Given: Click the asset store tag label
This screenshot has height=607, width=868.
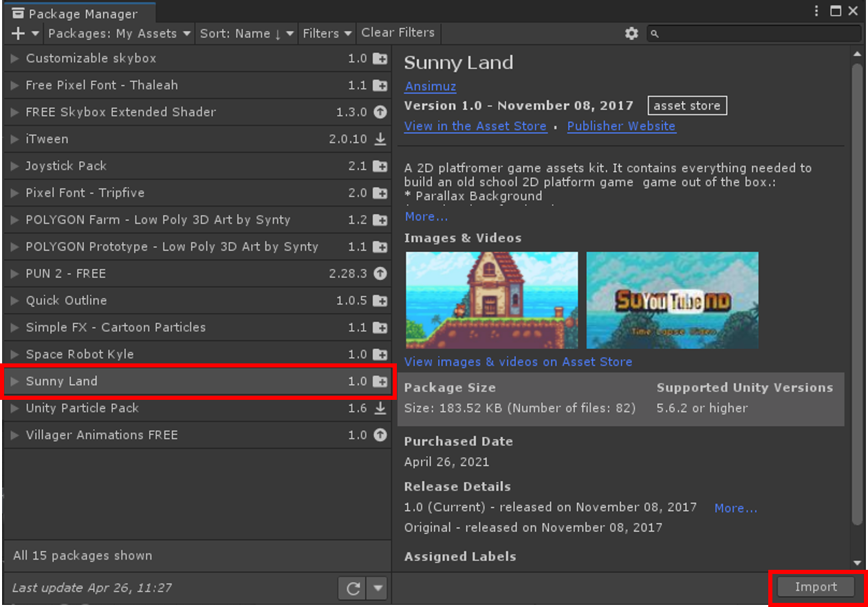Looking at the screenshot, I should tap(686, 105).
